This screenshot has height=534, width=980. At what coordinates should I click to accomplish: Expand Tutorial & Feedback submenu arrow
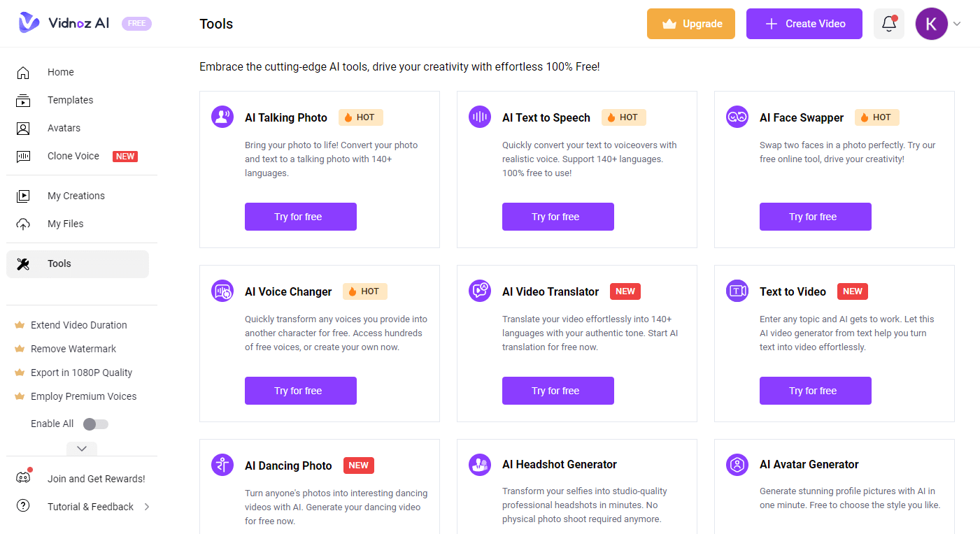click(147, 507)
